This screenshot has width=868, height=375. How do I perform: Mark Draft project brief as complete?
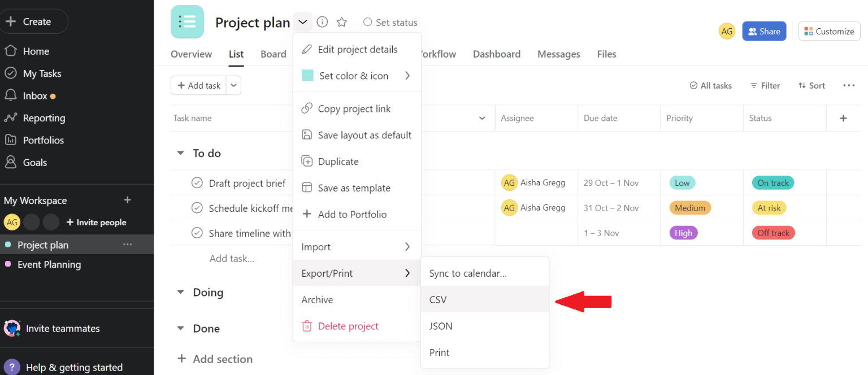pos(197,182)
